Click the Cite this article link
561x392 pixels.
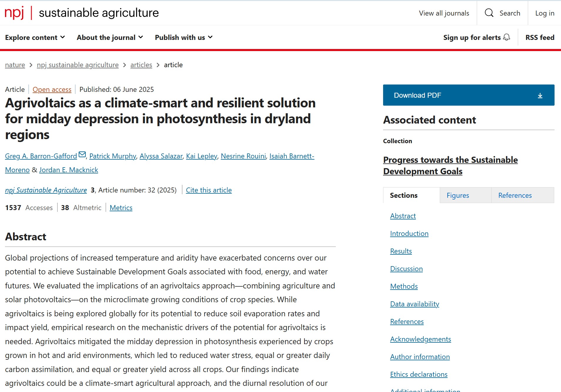(x=208, y=190)
